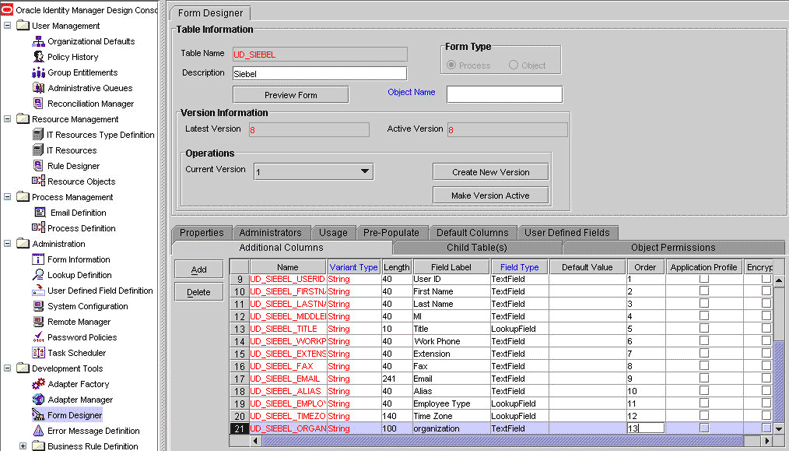Click the Form Information icon
The image size is (789, 451).
pyautogui.click(x=39, y=259)
